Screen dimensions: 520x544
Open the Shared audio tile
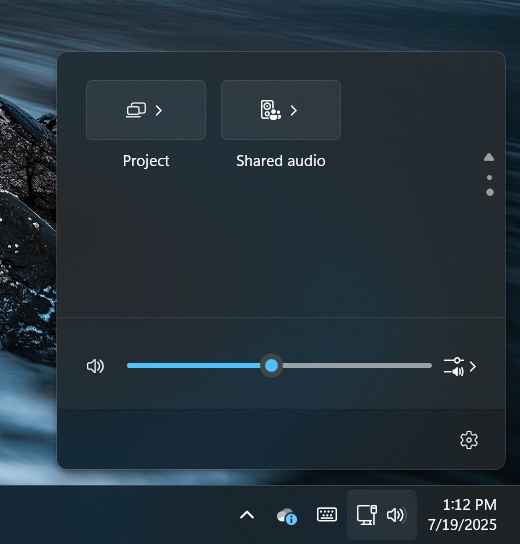pyautogui.click(x=281, y=110)
